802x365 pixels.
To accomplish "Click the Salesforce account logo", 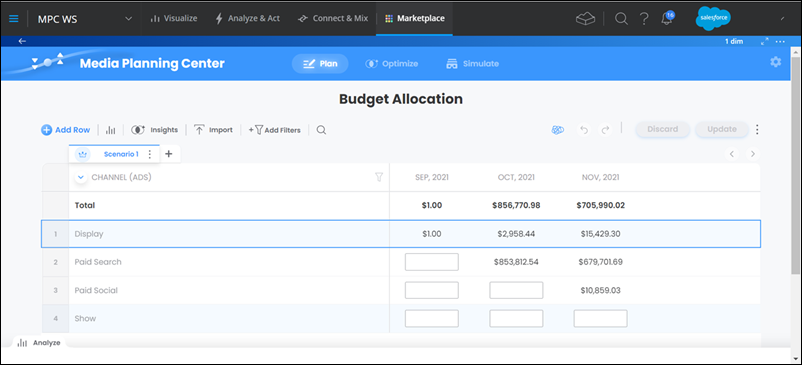I will pos(713,18).
